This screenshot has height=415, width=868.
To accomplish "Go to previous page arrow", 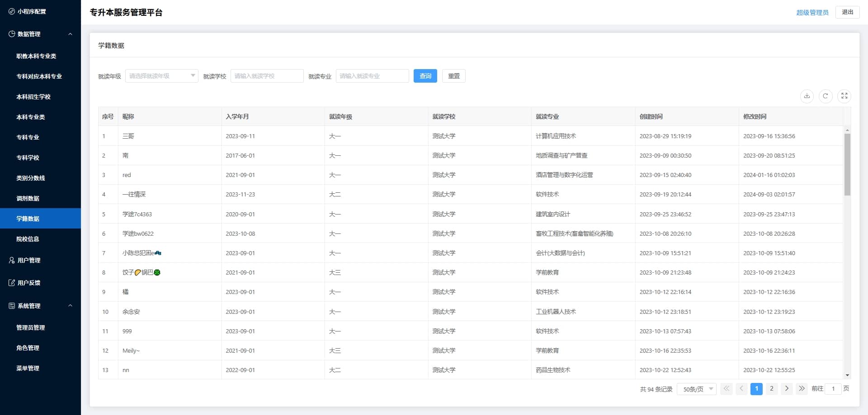I will pyautogui.click(x=741, y=389).
